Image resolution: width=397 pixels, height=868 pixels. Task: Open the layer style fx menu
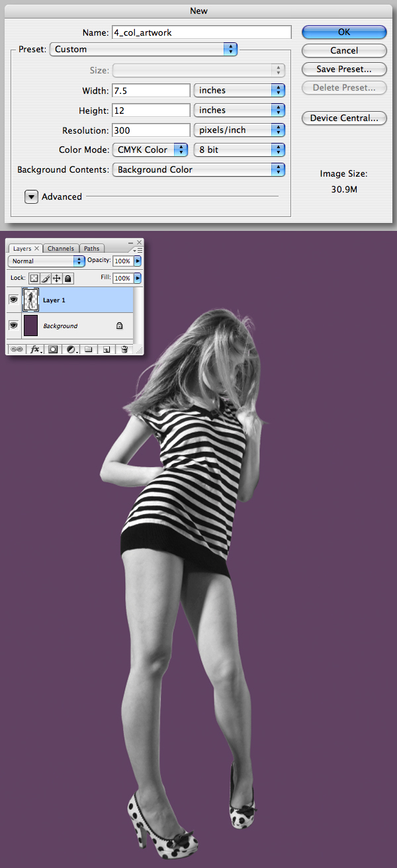tap(36, 349)
